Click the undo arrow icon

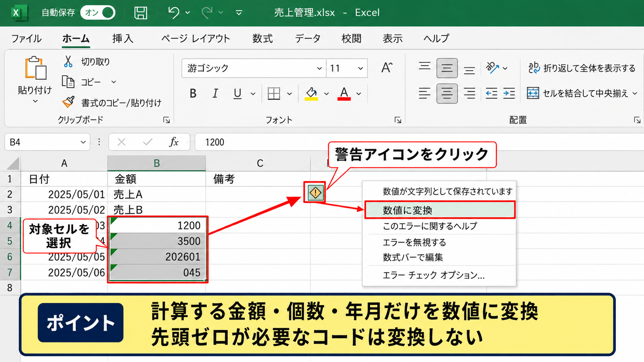point(174,13)
